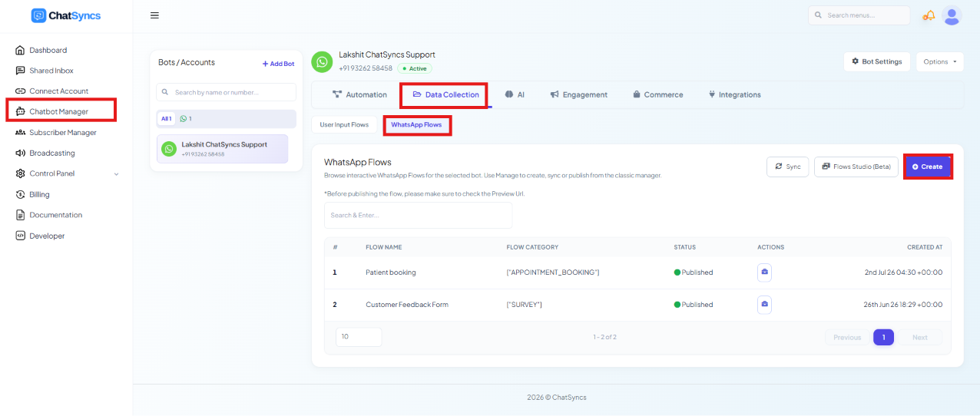The width and height of the screenshot is (980, 416).
Task: Click the Create flow button
Action: (x=928, y=167)
